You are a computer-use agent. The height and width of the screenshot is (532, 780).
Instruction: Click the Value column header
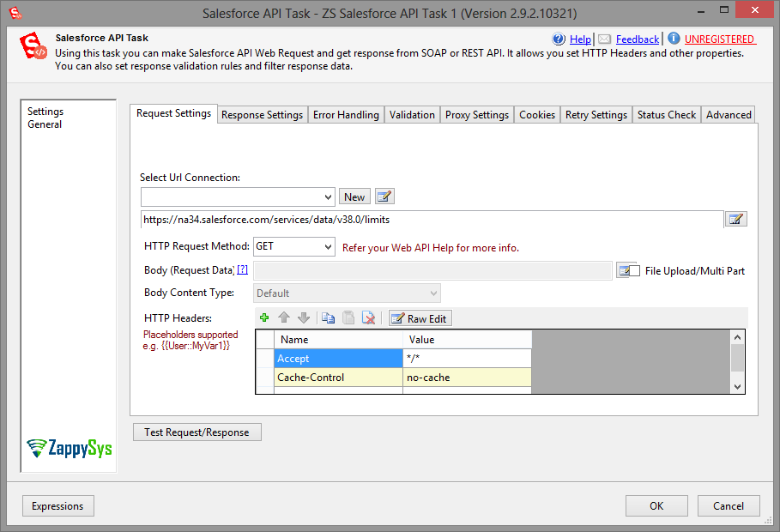pyautogui.click(x=467, y=340)
